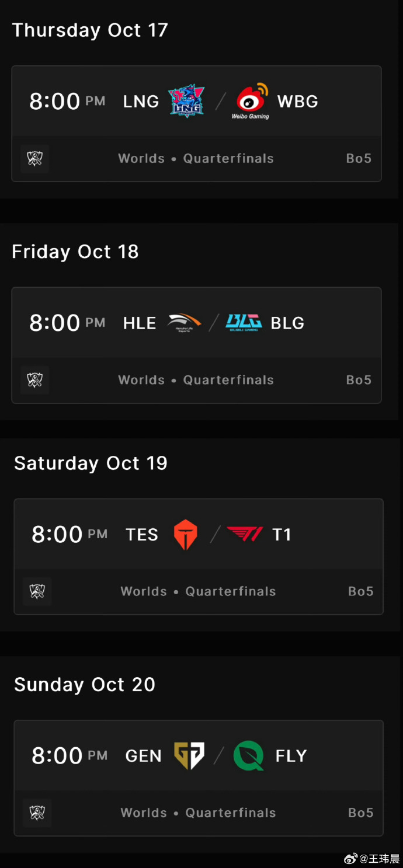Select the Hanwha Life Esports logo

click(184, 323)
